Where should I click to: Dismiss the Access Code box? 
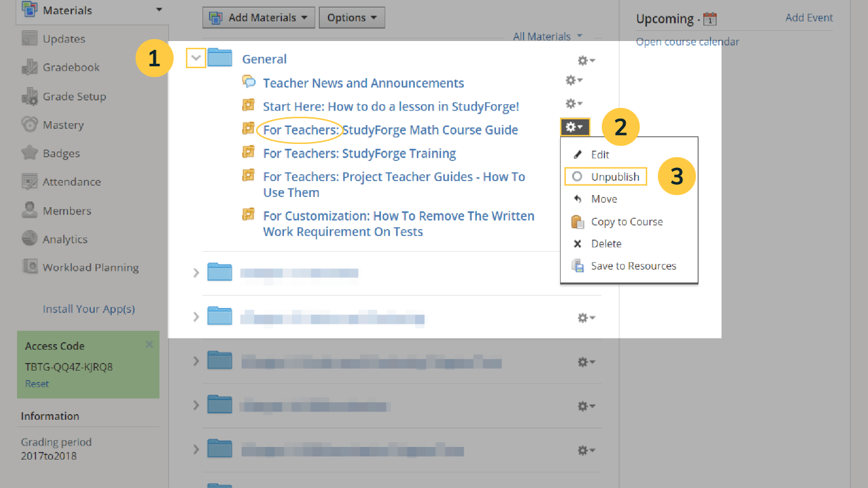tap(150, 344)
